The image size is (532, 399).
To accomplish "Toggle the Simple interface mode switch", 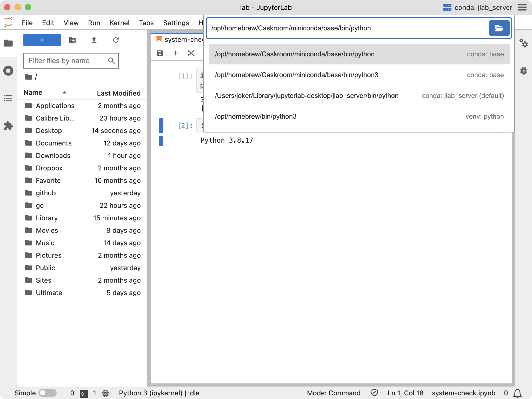I will 48,393.
